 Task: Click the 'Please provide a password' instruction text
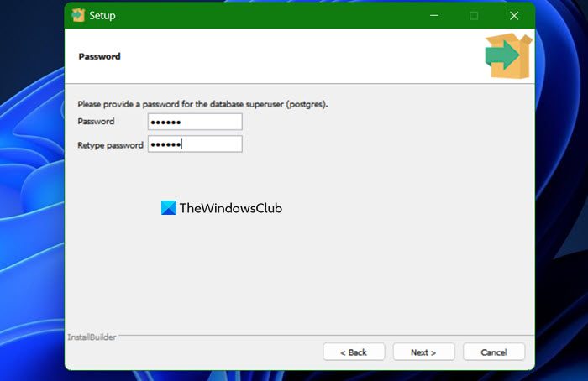coord(202,104)
